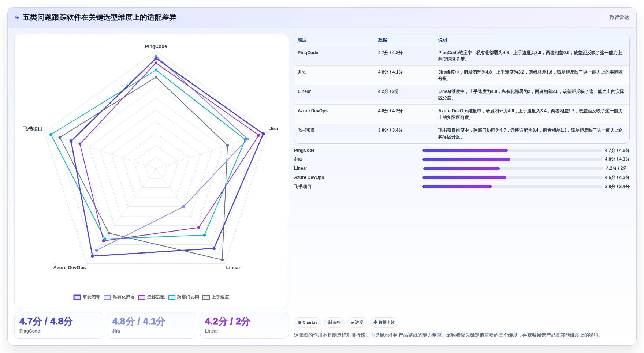Toggle the 迁移适配 legend series
Viewport: 644px width, 353px height.
click(151, 297)
